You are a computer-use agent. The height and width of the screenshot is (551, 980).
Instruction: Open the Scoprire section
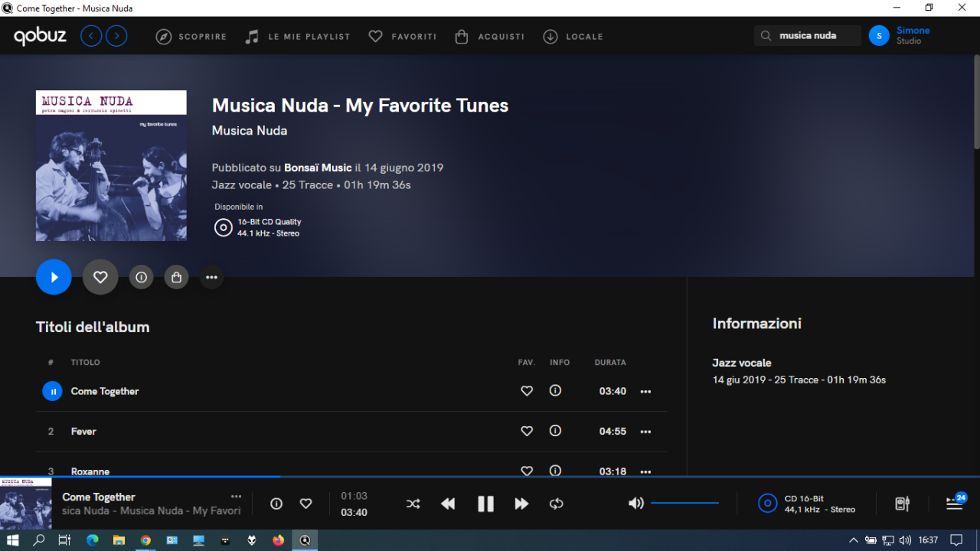pos(191,36)
